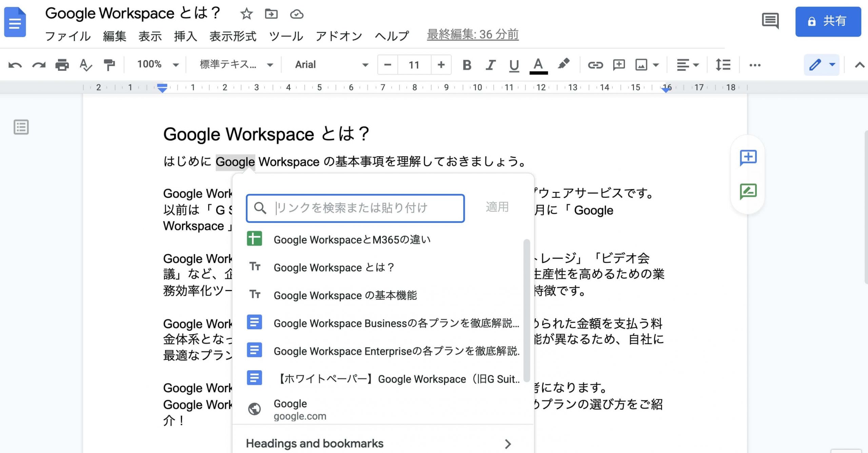
Task: Open the zoom 100% dropdown
Action: tap(158, 64)
